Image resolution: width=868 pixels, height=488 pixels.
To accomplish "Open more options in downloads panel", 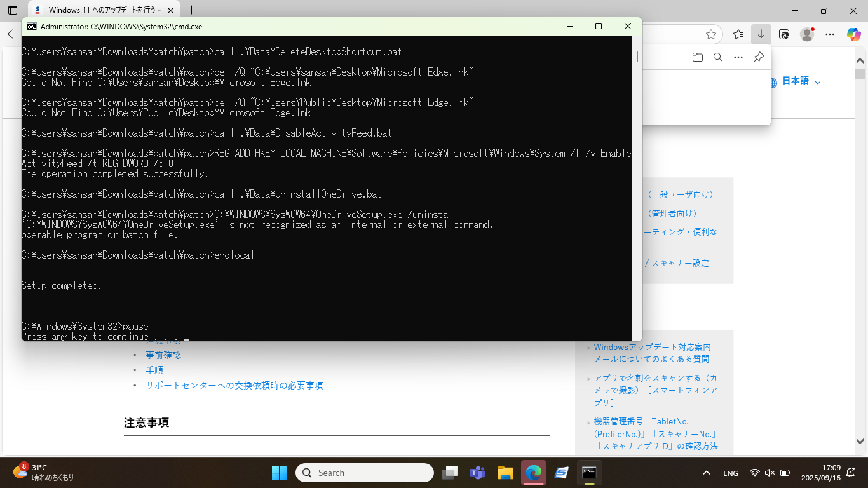I will click(738, 57).
